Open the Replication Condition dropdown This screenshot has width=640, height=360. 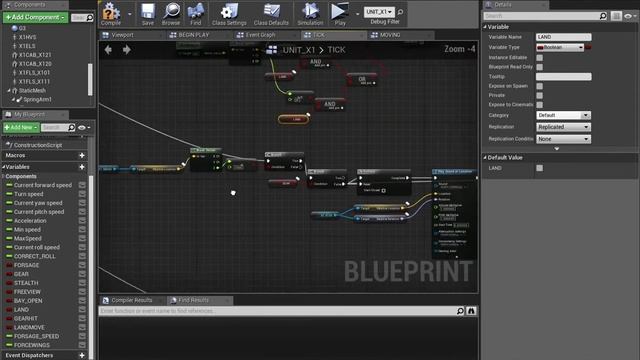563,139
